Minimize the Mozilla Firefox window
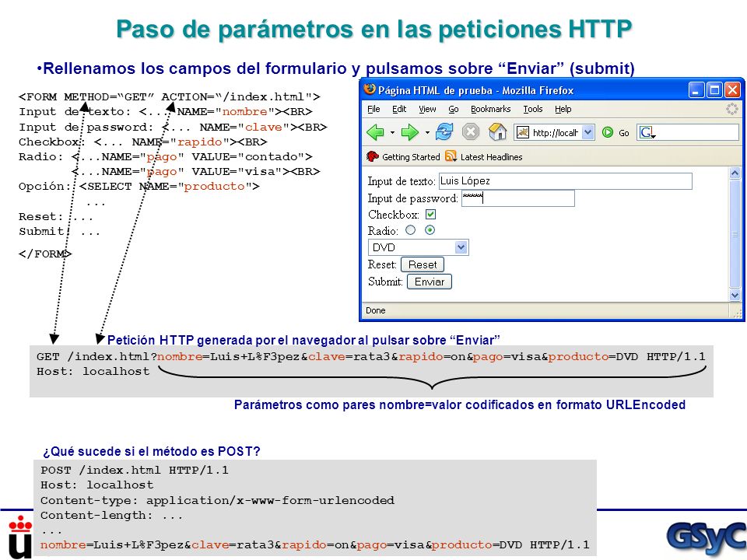747x560 pixels. click(696, 89)
